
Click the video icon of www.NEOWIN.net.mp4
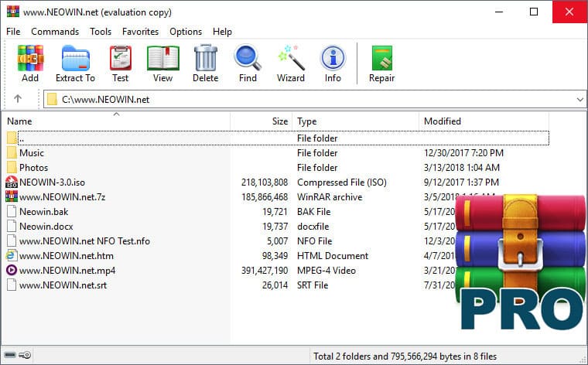click(12, 270)
